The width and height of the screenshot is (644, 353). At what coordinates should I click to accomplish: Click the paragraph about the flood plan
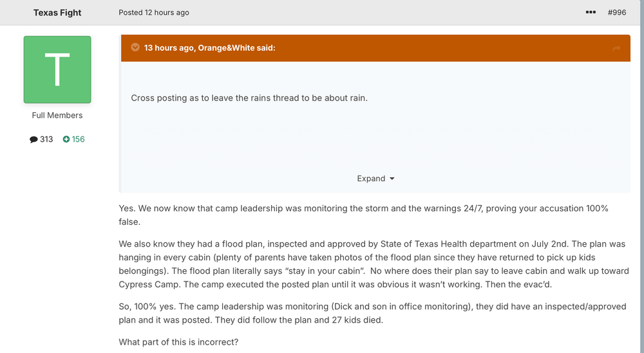tap(374, 264)
